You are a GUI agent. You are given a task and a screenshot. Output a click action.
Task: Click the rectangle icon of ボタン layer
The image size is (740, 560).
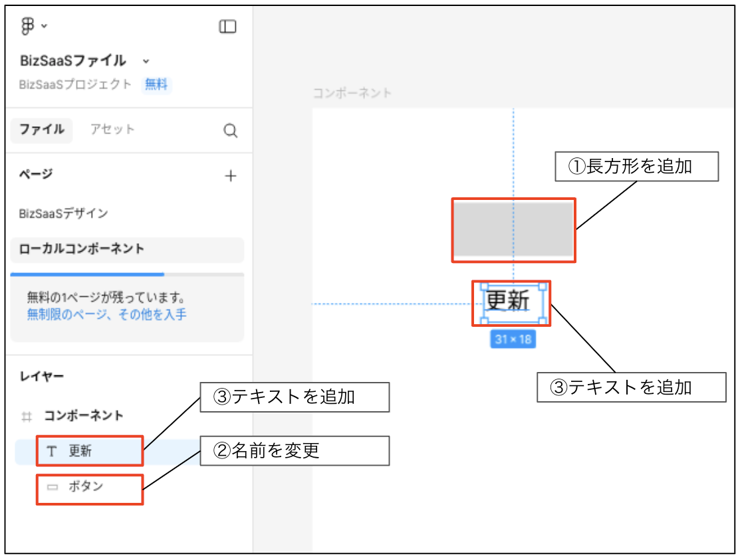53,487
